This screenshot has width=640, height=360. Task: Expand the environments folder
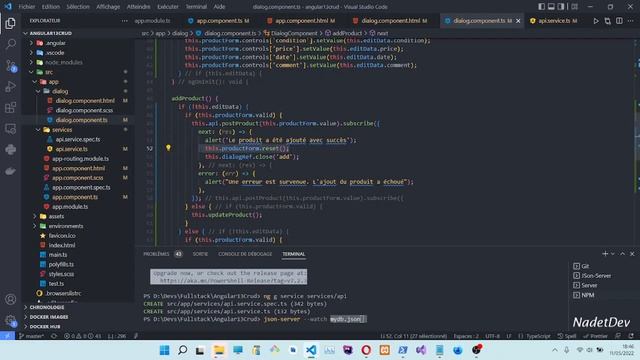point(35,226)
